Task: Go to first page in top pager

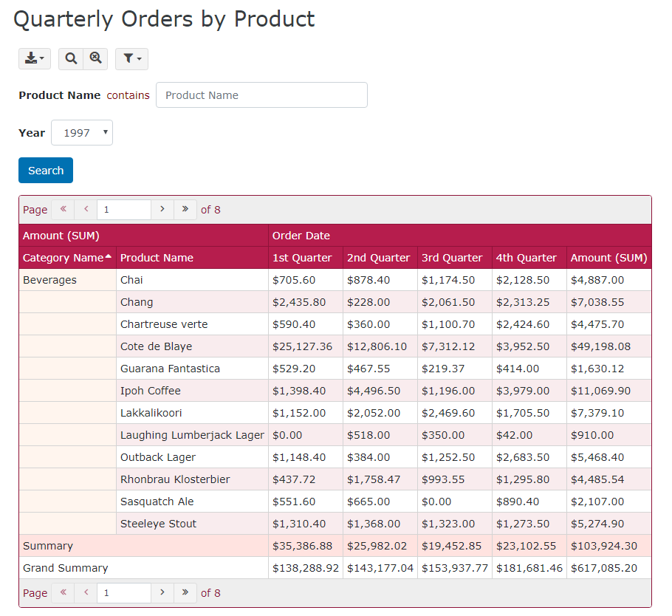Action: click(x=63, y=210)
